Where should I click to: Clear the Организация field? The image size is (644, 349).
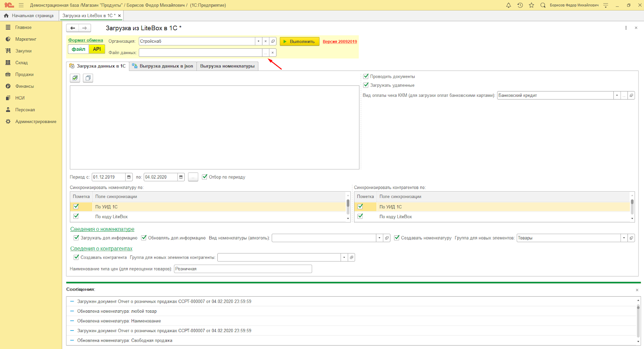266,41
